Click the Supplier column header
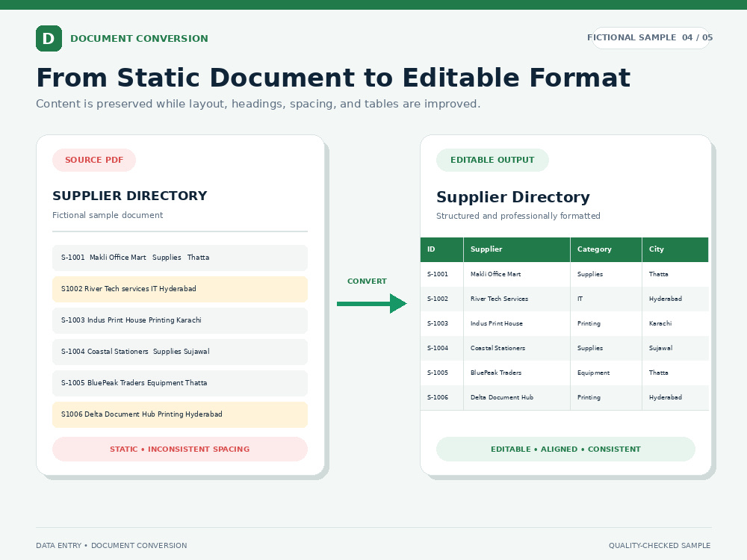The width and height of the screenshot is (747, 560). tap(517, 249)
